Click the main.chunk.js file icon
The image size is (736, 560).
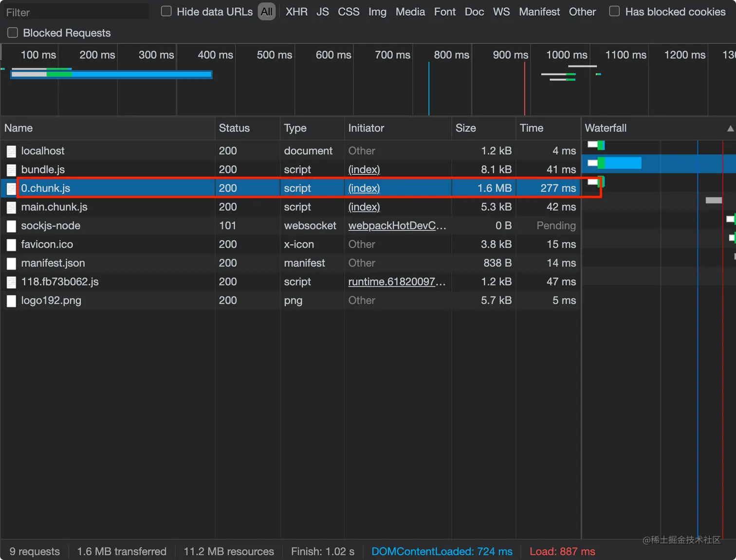[11, 207]
